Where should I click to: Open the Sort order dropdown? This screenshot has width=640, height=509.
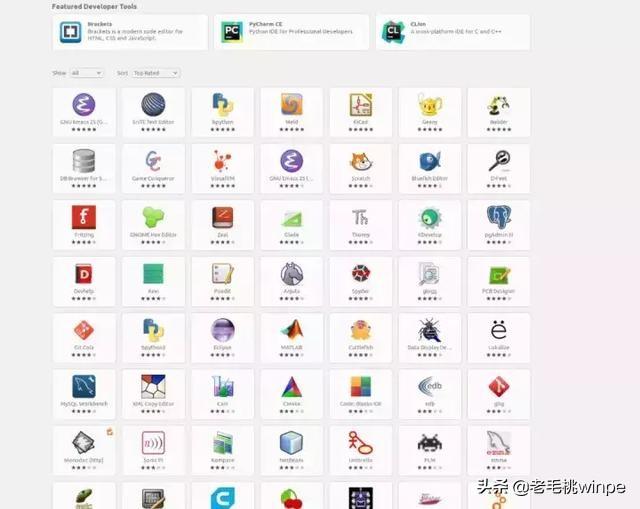155,73
